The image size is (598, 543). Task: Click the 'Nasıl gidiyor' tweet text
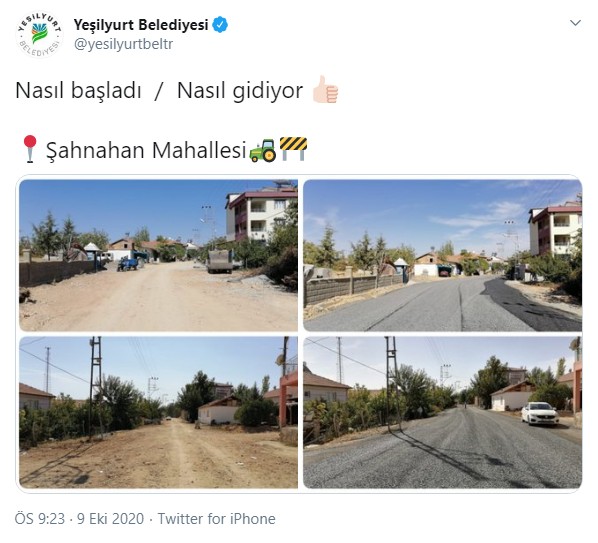(x=240, y=91)
